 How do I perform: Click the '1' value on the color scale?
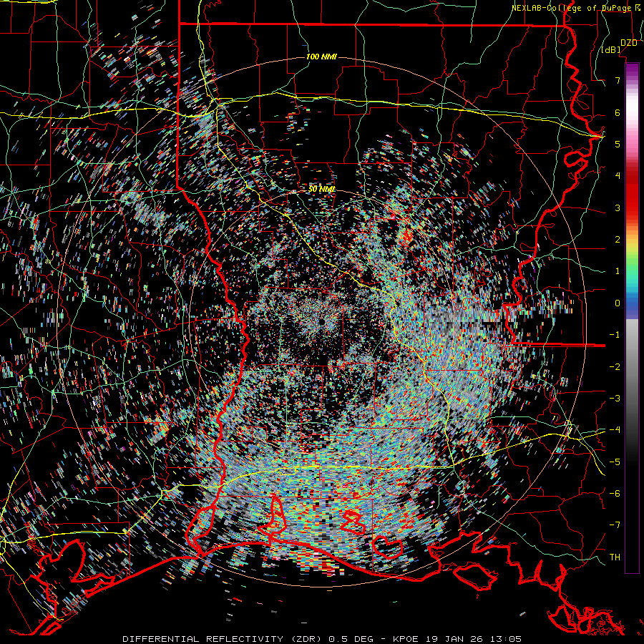(x=618, y=271)
